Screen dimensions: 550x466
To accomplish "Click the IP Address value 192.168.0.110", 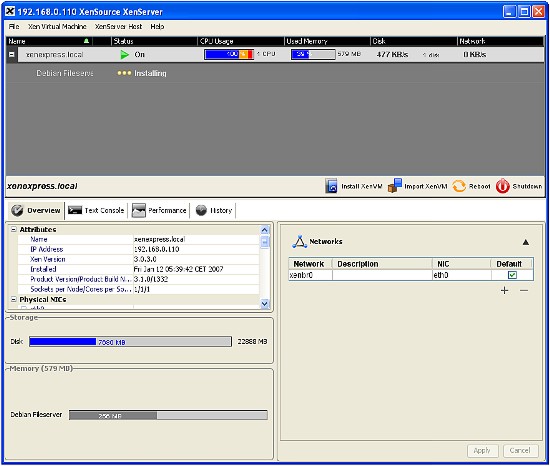I will coord(156,249).
